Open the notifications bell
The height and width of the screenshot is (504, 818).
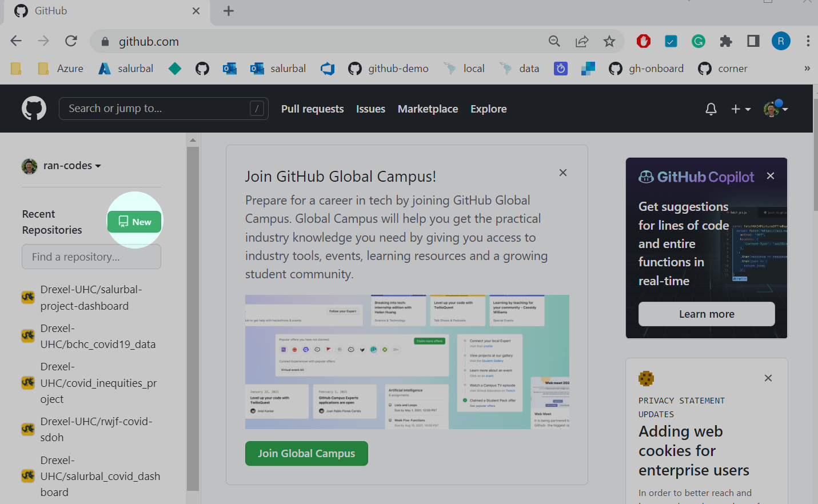click(x=711, y=109)
